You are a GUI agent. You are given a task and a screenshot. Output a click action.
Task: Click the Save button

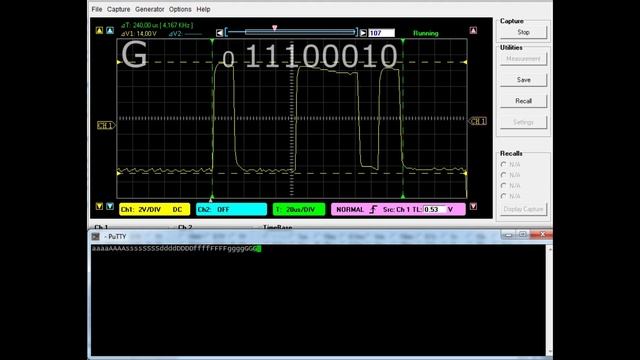[x=523, y=80]
